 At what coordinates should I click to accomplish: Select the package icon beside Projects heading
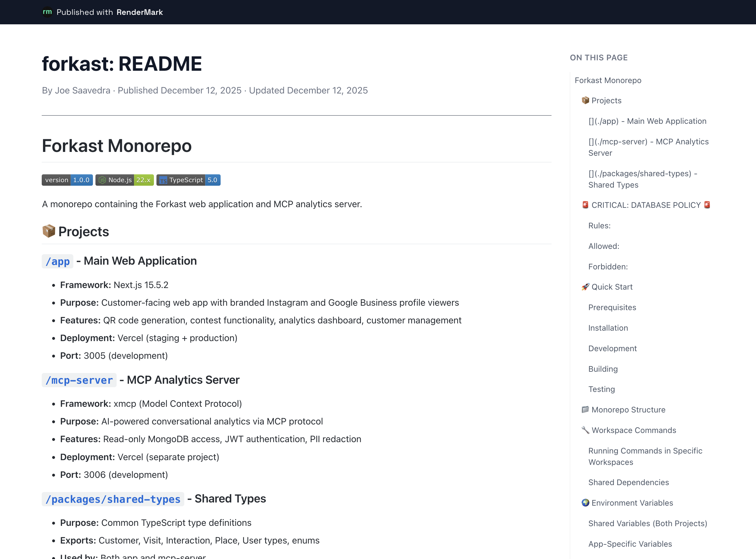49,231
